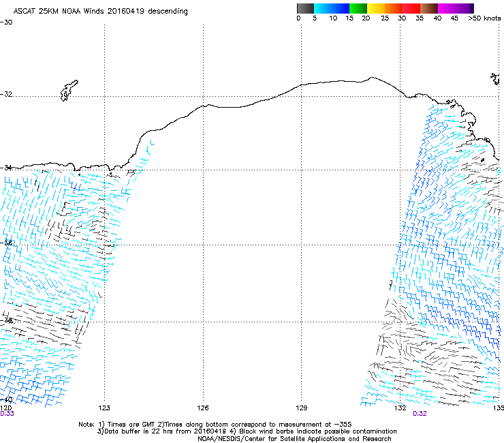This screenshot has width=504, height=443.
Task: Click the '15' legend scale label
Action: tap(349, 18)
